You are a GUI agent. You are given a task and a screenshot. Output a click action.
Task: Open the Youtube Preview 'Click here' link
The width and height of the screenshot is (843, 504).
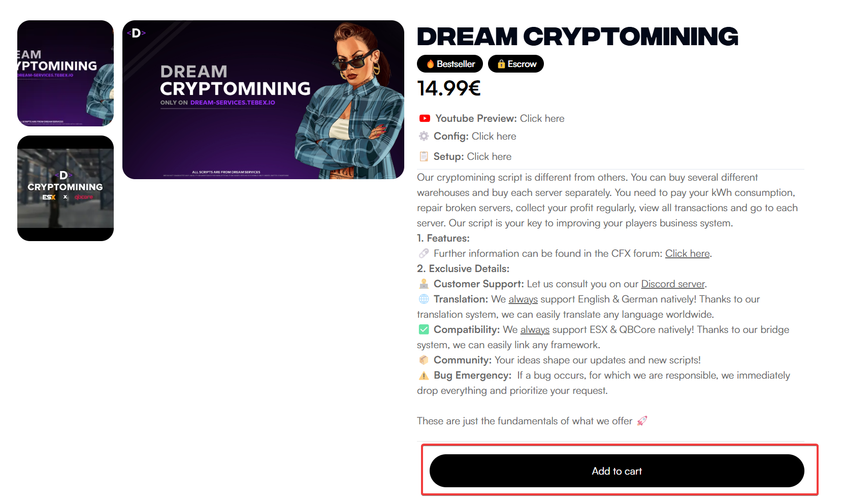coord(542,118)
